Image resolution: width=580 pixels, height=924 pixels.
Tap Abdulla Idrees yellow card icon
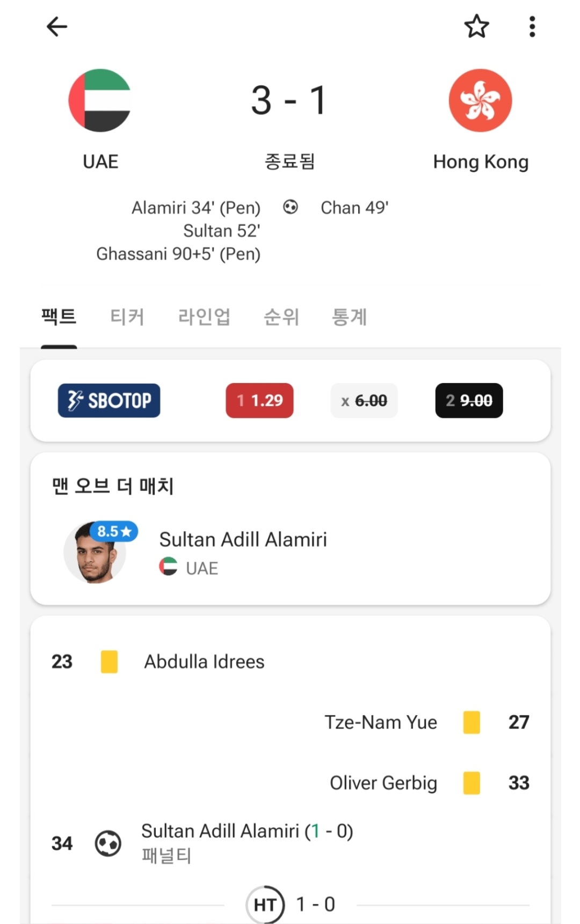pyautogui.click(x=109, y=662)
